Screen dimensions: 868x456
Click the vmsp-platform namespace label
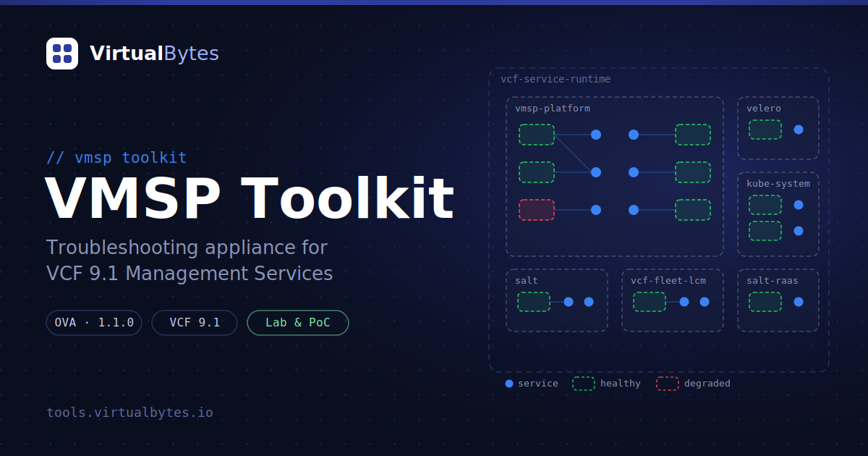[553, 109]
